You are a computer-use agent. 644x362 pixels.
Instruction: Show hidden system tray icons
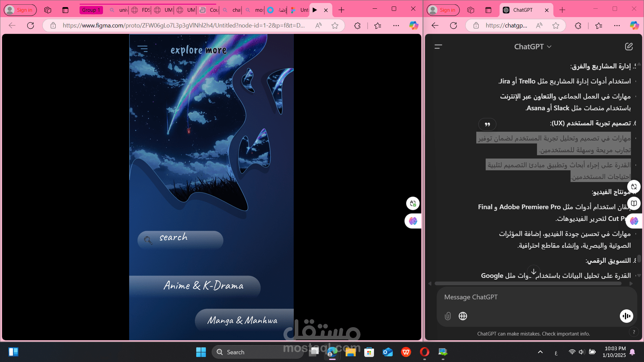click(x=540, y=352)
